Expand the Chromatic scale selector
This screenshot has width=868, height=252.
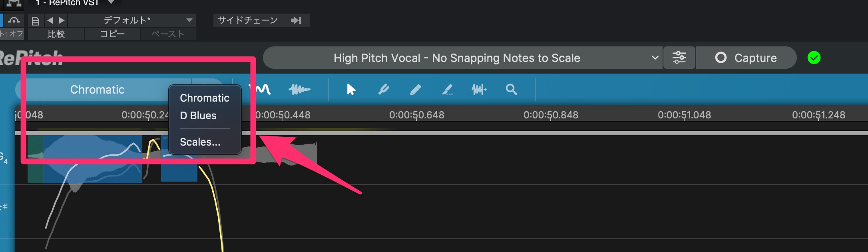[98, 90]
